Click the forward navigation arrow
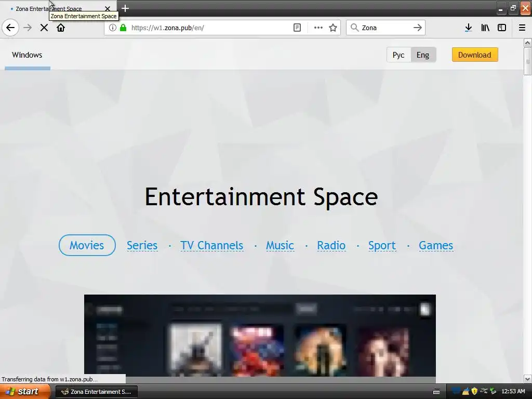 coord(28,28)
